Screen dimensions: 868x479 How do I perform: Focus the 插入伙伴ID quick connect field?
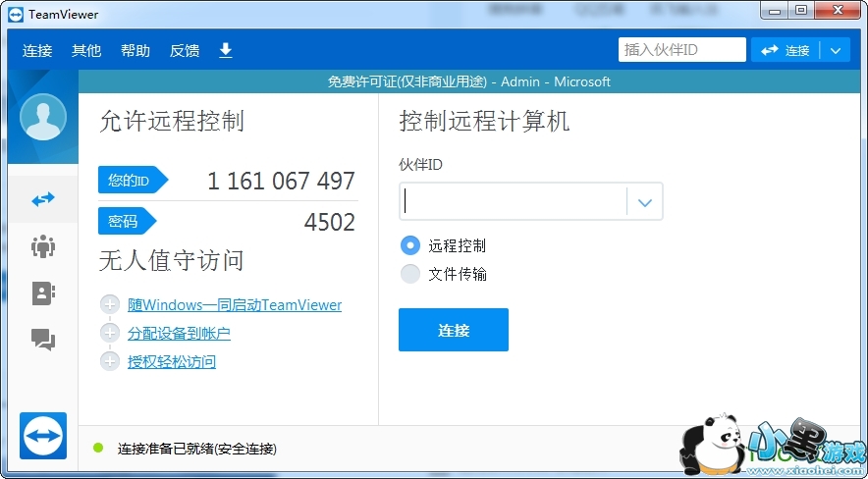coord(682,50)
